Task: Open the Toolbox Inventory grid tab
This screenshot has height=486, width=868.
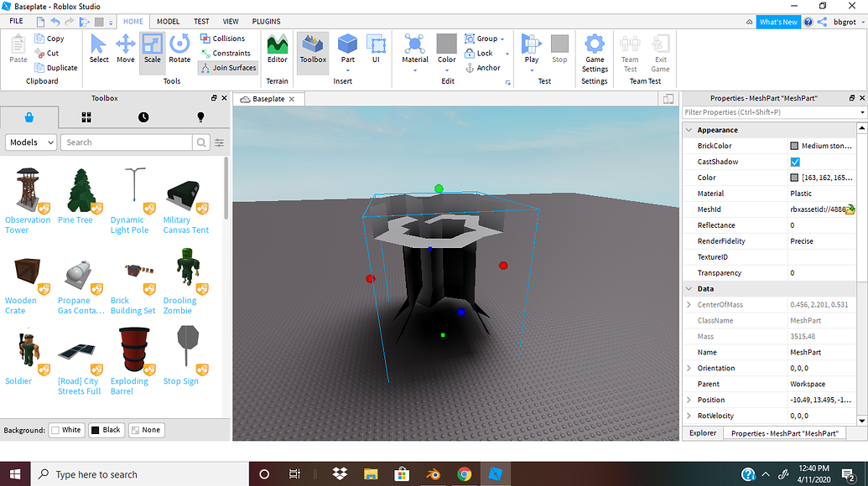Action: tap(86, 117)
